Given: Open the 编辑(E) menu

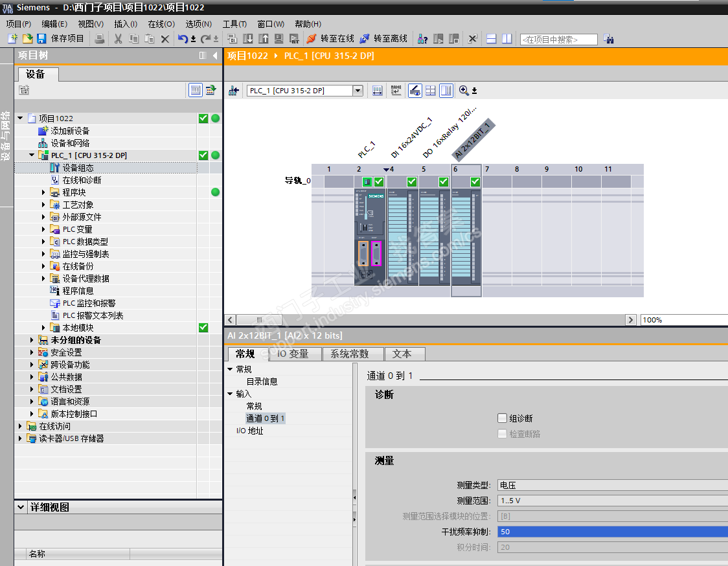Looking at the screenshot, I should click(54, 24).
